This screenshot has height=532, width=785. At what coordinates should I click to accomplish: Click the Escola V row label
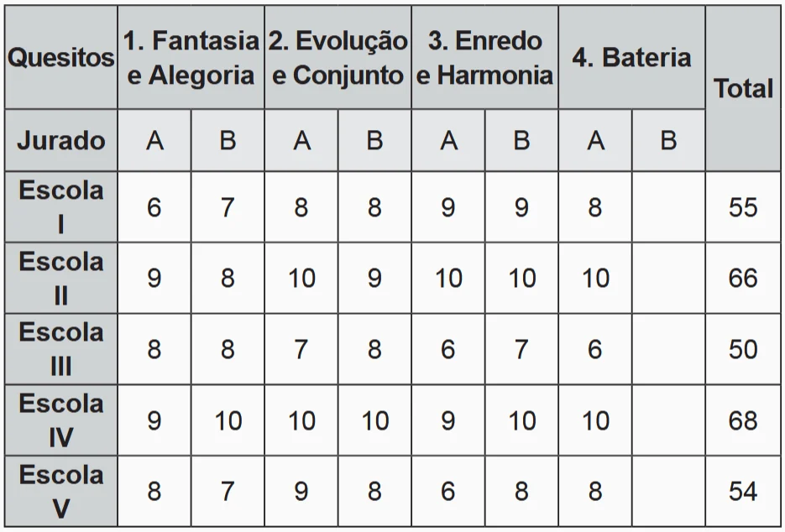pos(60,491)
